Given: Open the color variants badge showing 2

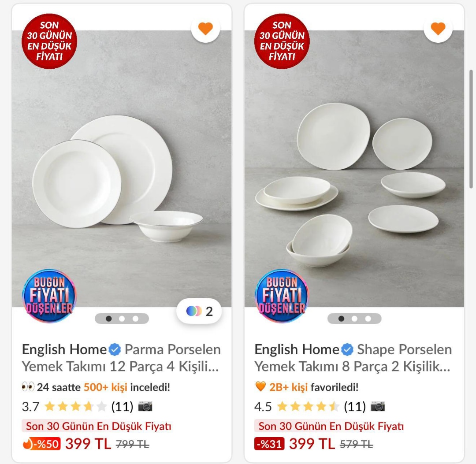Looking at the screenshot, I should pos(199,311).
